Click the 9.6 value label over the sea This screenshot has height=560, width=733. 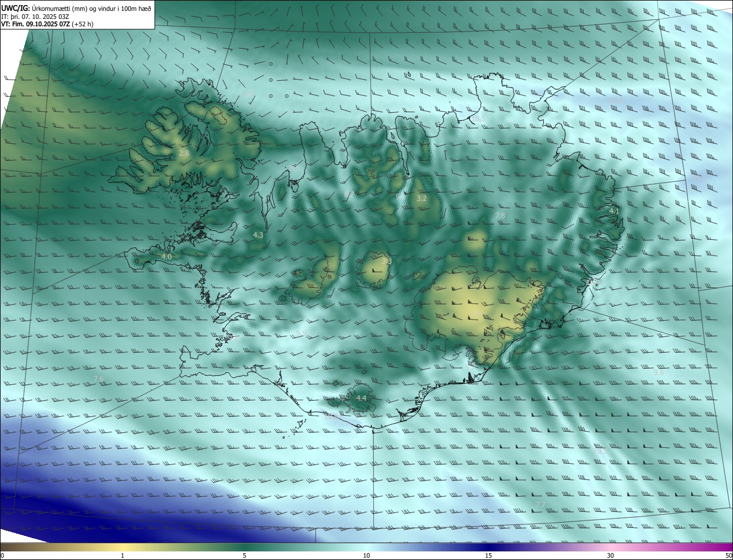pyautogui.click(x=659, y=373)
